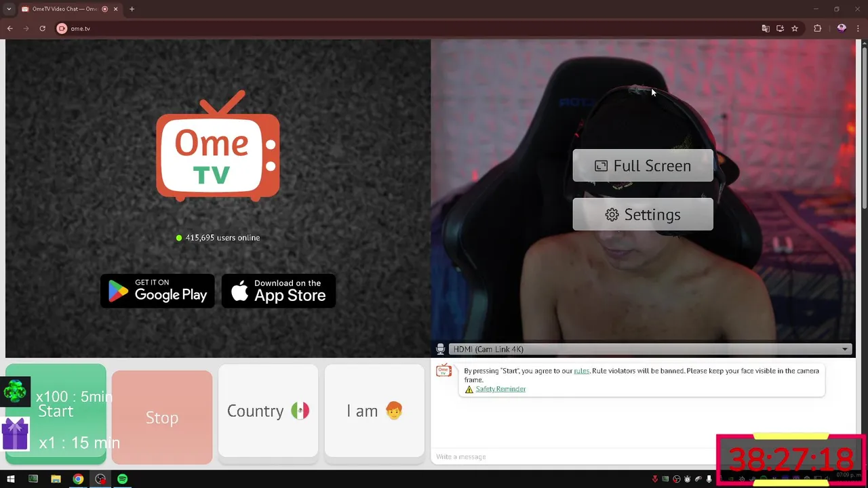Open the Safety Reminder link
This screenshot has height=488, width=868.
pos(500,389)
